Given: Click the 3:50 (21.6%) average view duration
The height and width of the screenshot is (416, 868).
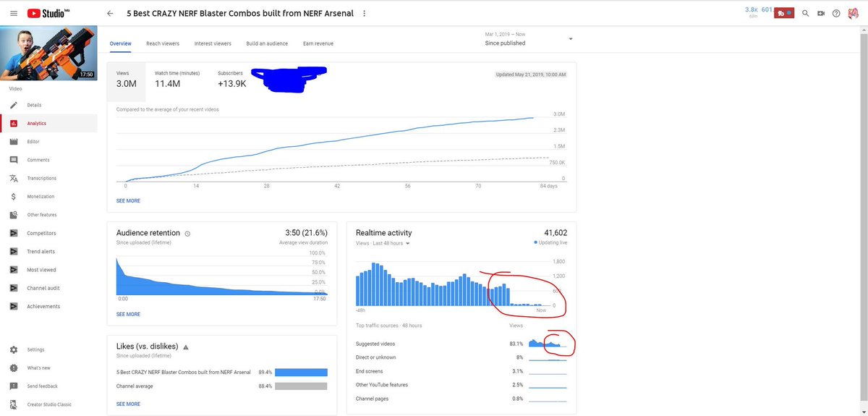Looking at the screenshot, I should tap(307, 233).
